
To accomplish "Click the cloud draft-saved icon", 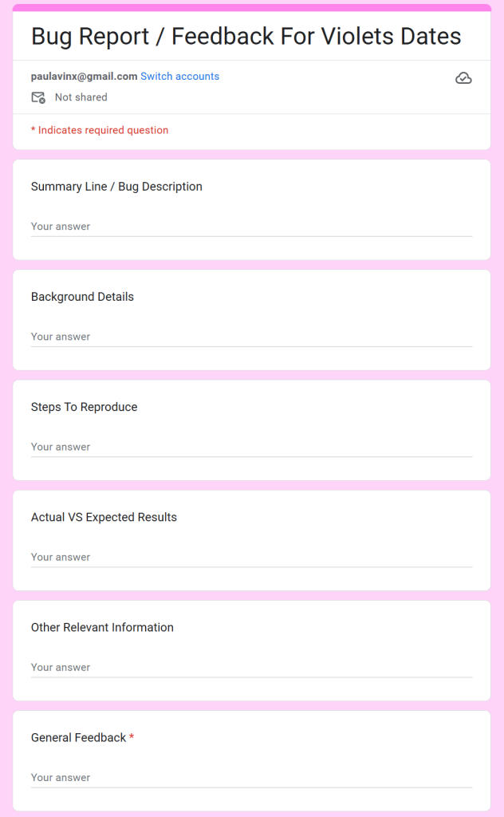I will coord(463,78).
